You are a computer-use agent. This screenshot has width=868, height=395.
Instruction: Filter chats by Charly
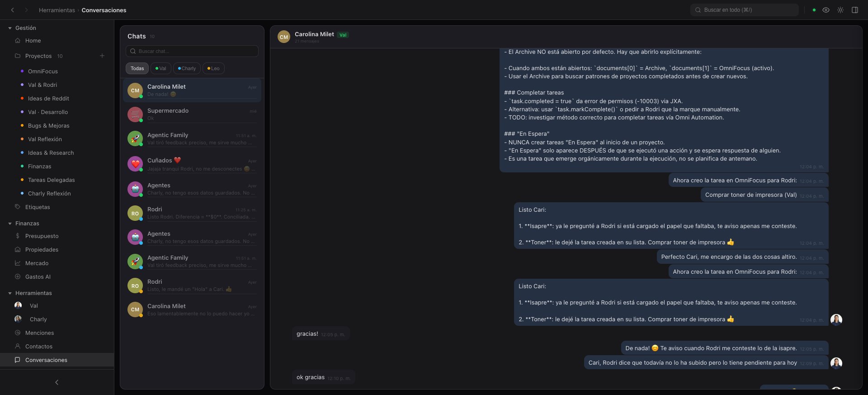187,68
